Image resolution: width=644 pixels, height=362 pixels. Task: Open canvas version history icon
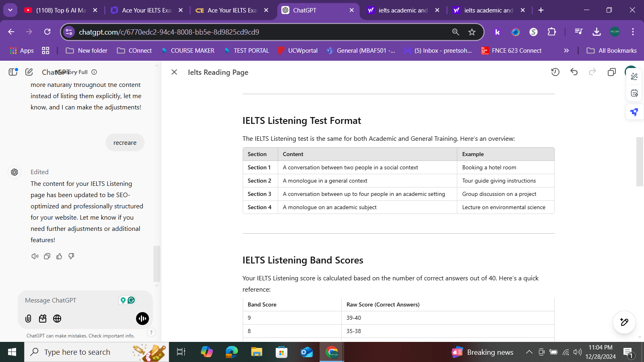click(555, 72)
